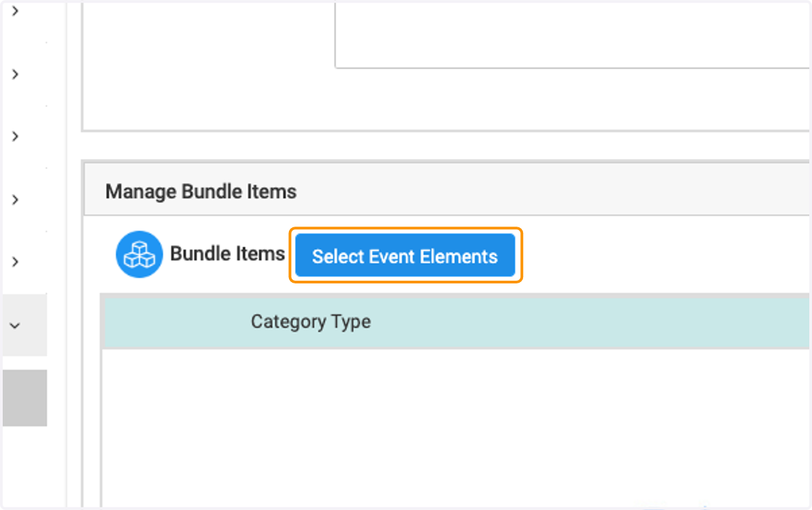Screen dimensions: 812x510
Task: Click the Bundle Items label
Action: (227, 254)
